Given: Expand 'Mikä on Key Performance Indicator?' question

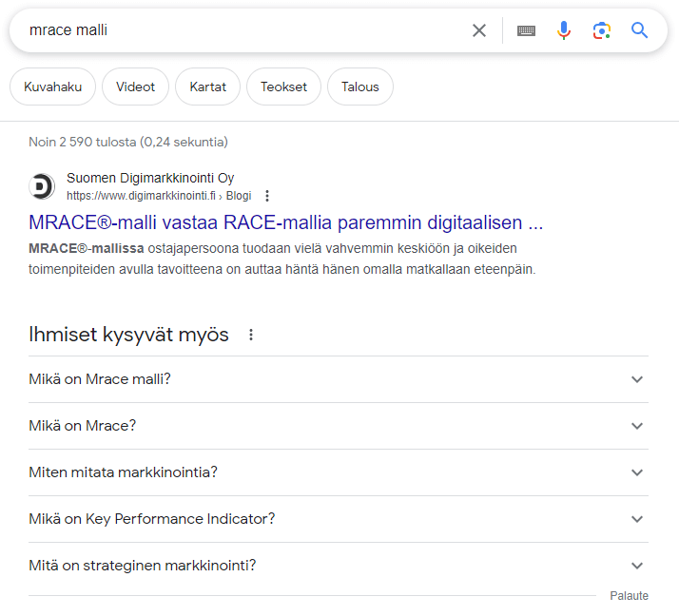Looking at the screenshot, I should tap(339, 519).
